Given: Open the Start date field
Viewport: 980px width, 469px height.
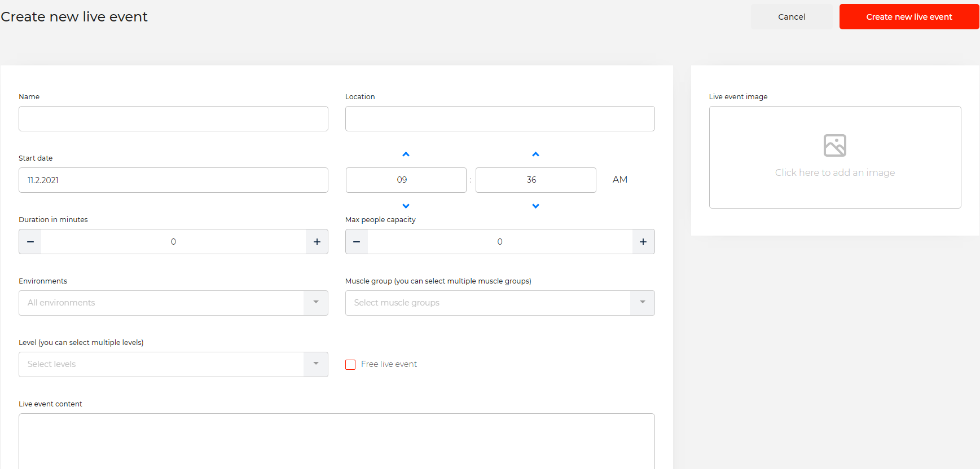Looking at the screenshot, I should point(173,180).
